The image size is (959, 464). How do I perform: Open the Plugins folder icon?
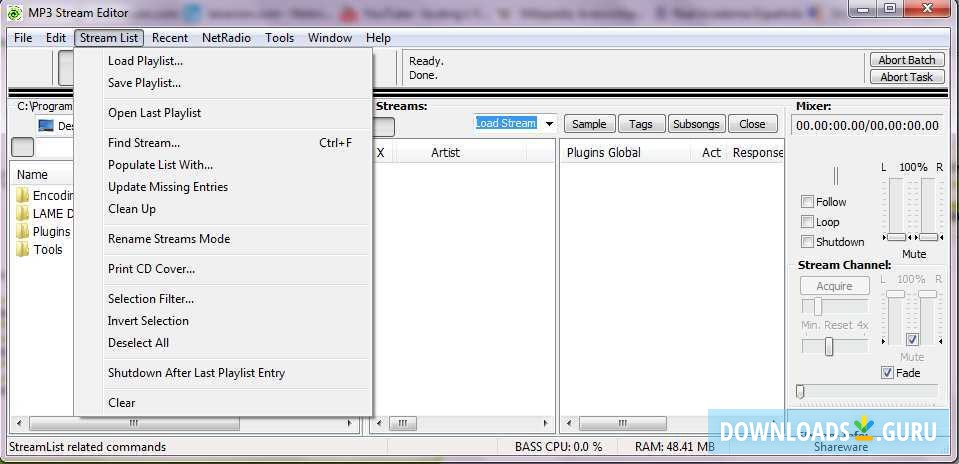click(23, 232)
